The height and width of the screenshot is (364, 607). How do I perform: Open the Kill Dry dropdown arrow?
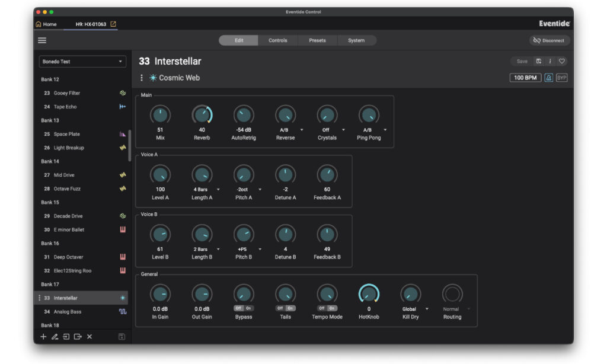point(427,309)
